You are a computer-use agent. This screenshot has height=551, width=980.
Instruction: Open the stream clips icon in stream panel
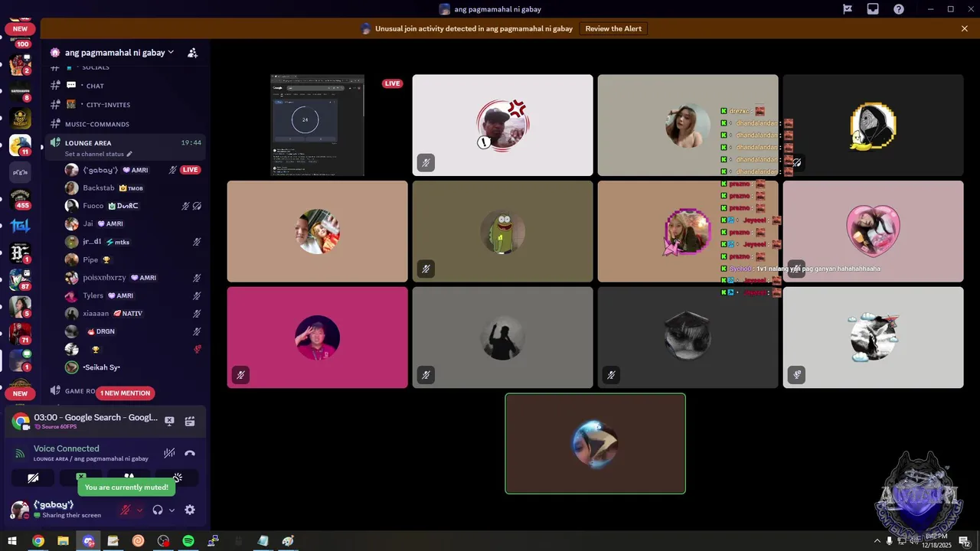pos(190,421)
